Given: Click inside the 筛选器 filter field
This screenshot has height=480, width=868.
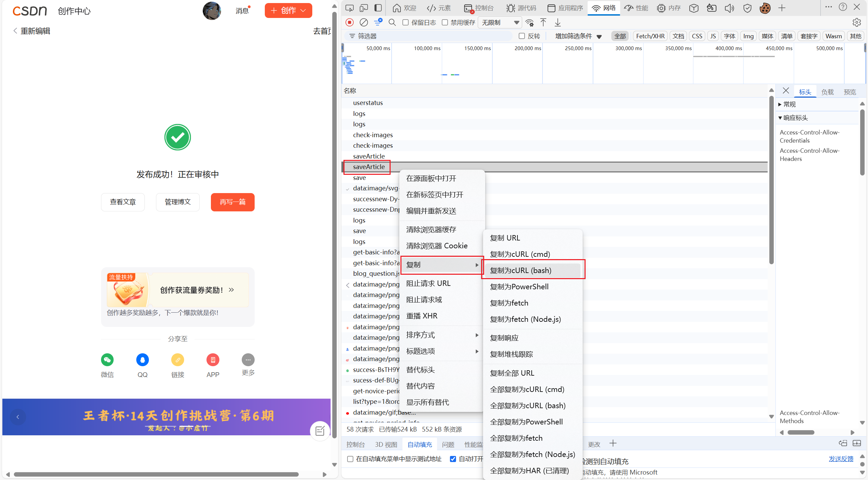Looking at the screenshot, I should click(x=427, y=36).
